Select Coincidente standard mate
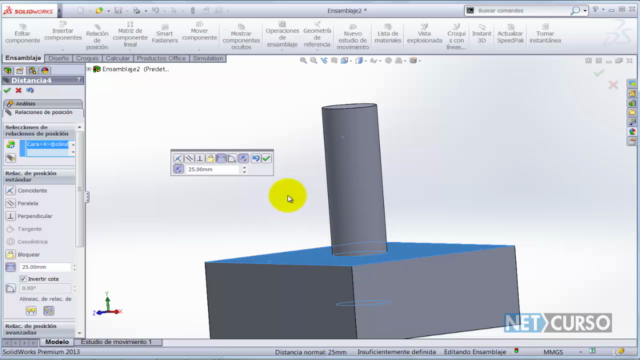Screen dimensions: 640x360 (x=27, y=191)
